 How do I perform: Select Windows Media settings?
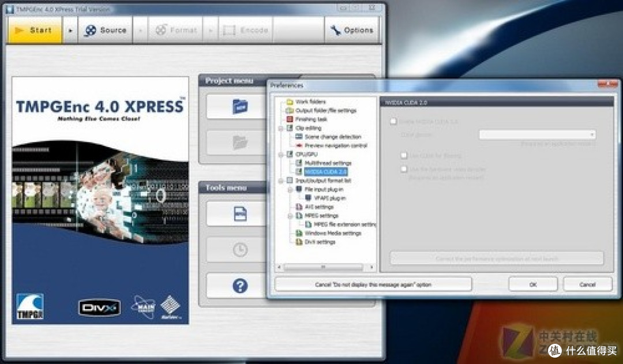click(333, 233)
